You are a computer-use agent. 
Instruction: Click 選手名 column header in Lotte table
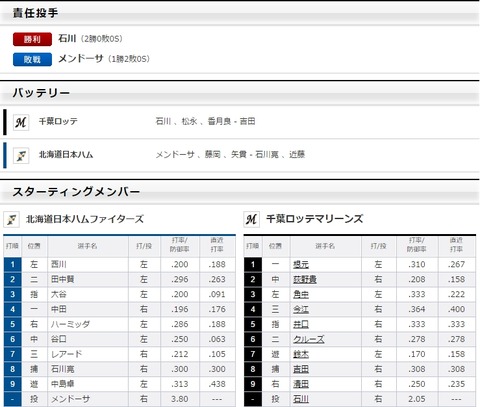click(x=325, y=246)
